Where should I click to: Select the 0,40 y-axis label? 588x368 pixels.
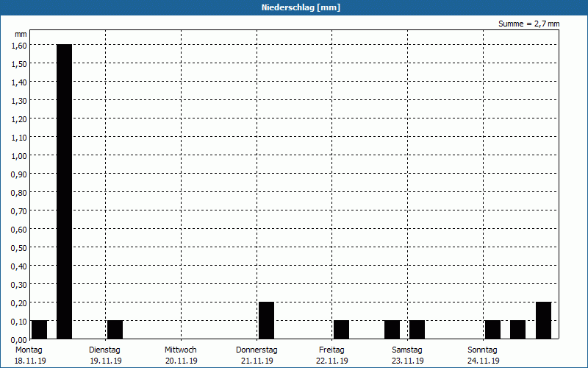19,266
